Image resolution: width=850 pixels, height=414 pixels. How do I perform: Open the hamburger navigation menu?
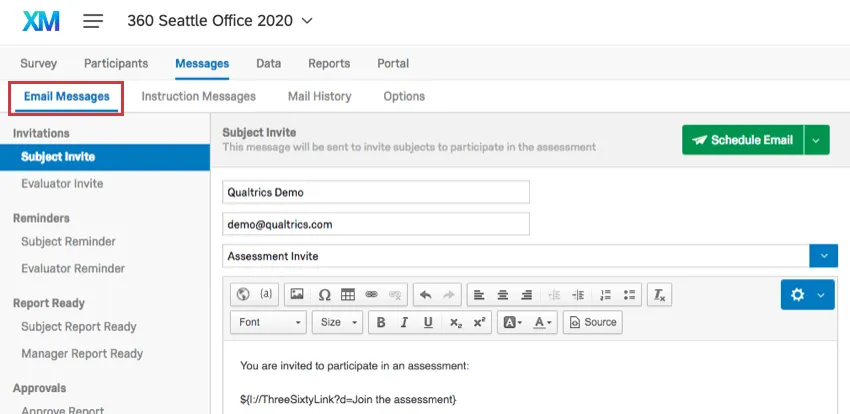tap(93, 21)
